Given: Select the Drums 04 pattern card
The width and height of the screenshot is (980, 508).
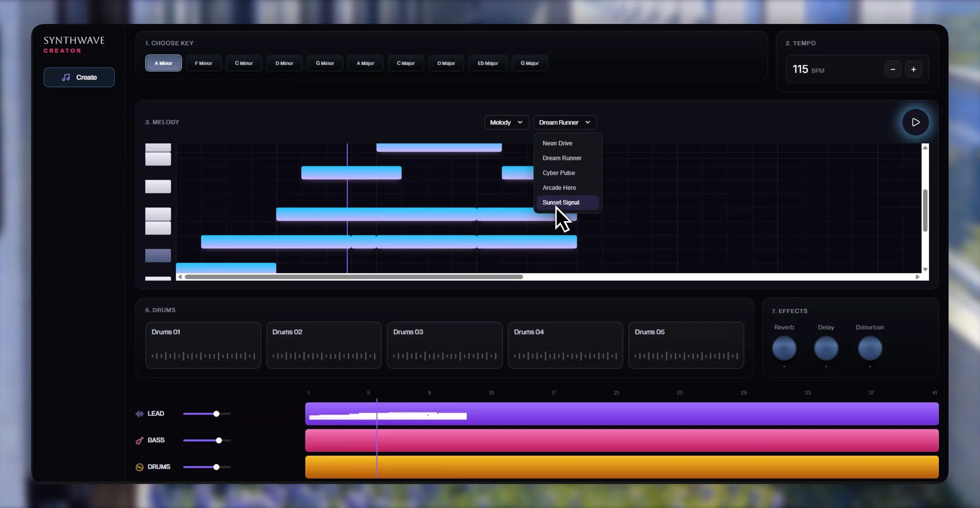Looking at the screenshot, I should tap(565, 345).
